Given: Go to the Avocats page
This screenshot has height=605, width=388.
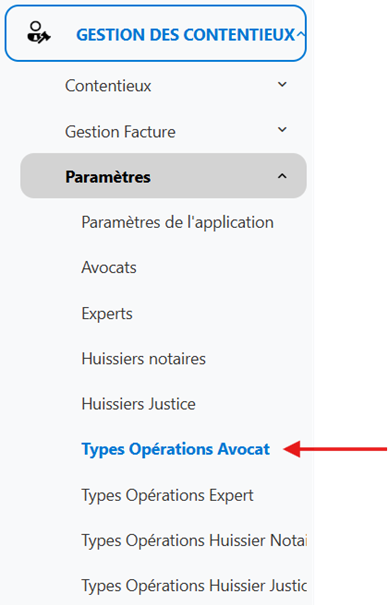Looking at the screenshot, I should 109,267.
